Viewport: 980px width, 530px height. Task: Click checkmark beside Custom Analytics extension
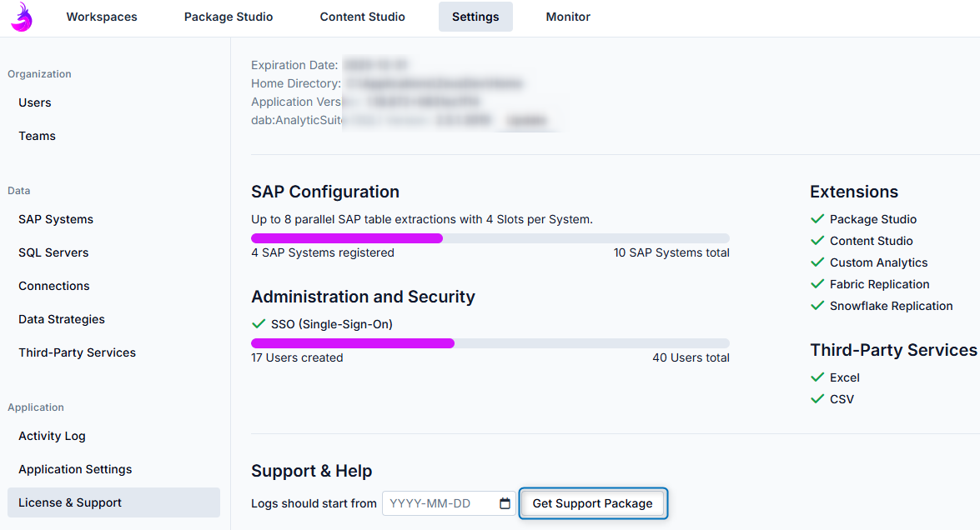pos(817,262)
